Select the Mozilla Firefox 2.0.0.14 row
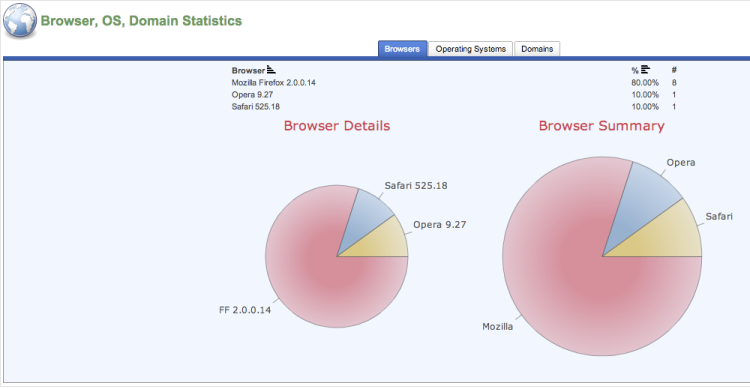750x389 pixels. tap(454, 83)
